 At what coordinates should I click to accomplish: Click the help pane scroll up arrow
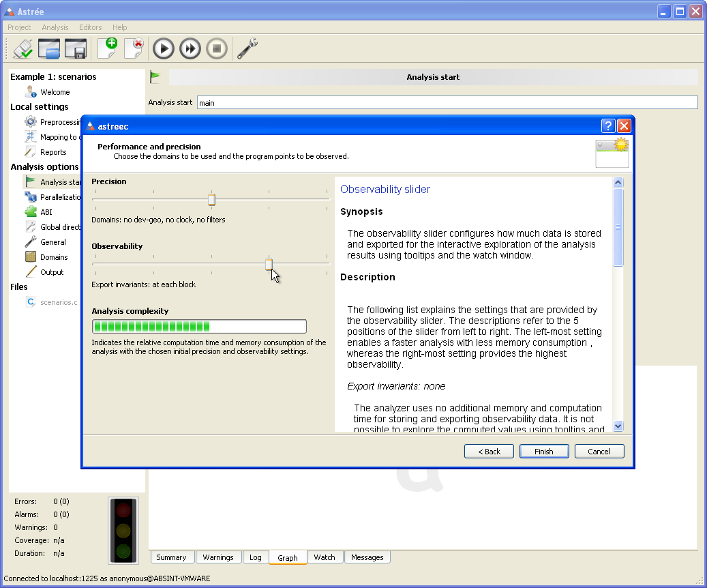pos(618,182)
